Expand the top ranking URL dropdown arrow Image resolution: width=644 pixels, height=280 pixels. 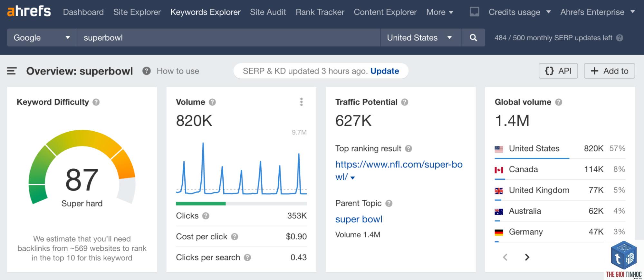[x=352, y=178]
